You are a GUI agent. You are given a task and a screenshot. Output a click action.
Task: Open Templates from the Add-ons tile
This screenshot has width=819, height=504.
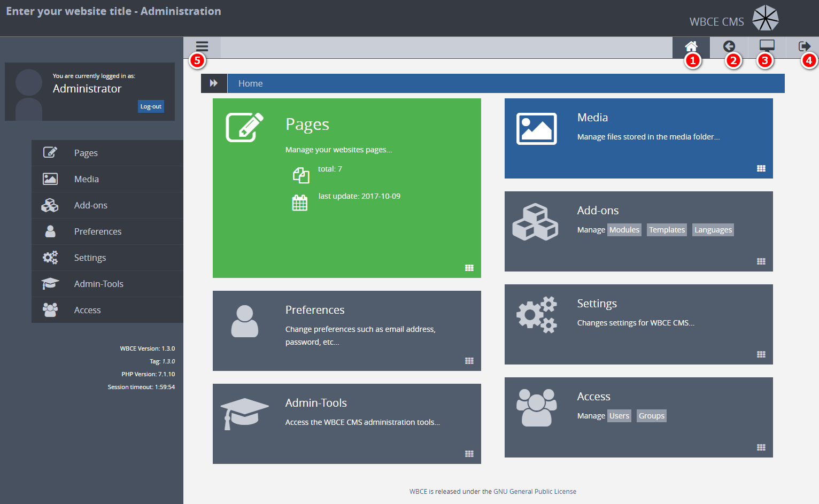click(x=667, y=230)
